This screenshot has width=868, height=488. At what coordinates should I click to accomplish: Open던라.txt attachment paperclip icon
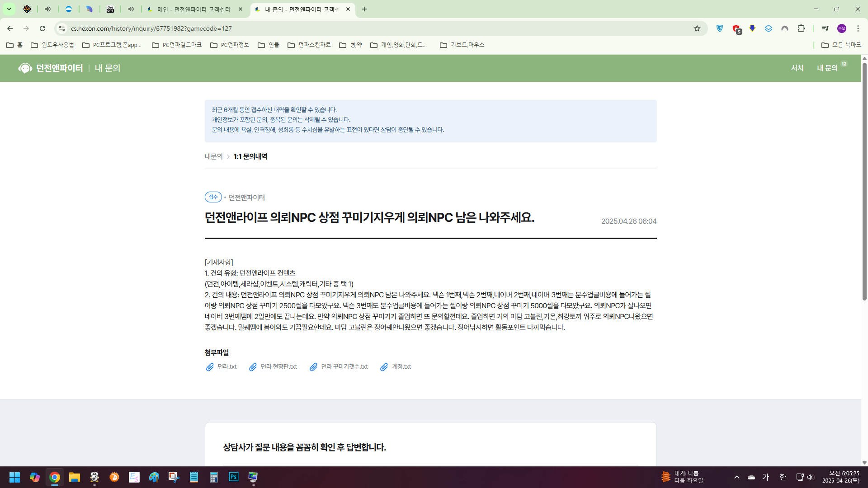click(x=210, y=367)
